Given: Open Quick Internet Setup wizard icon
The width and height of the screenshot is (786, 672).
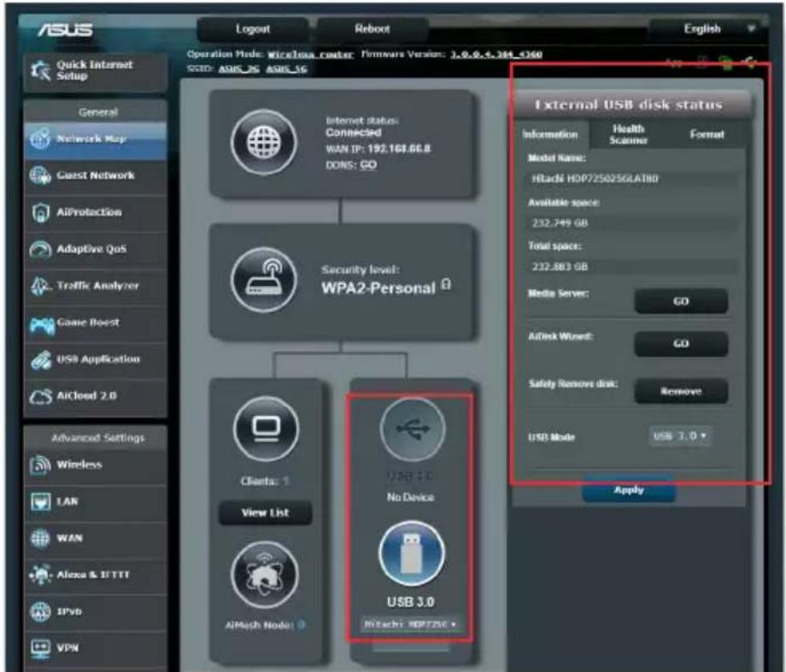Looking at the screenshot, I should [x=41, y=70].
